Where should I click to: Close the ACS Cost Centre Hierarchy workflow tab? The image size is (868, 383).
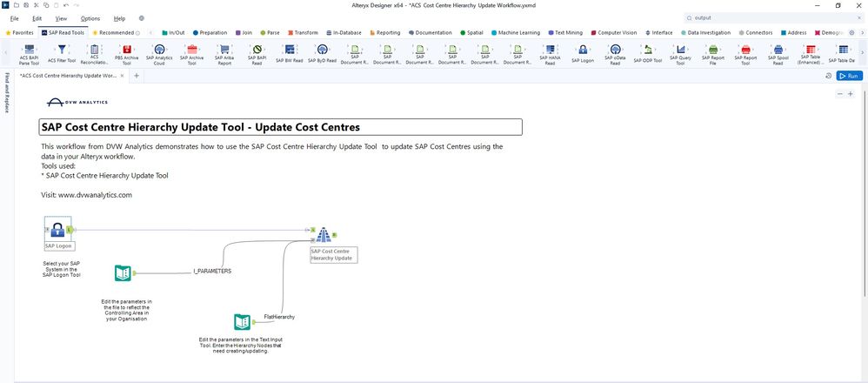click(x=123, y=76)
